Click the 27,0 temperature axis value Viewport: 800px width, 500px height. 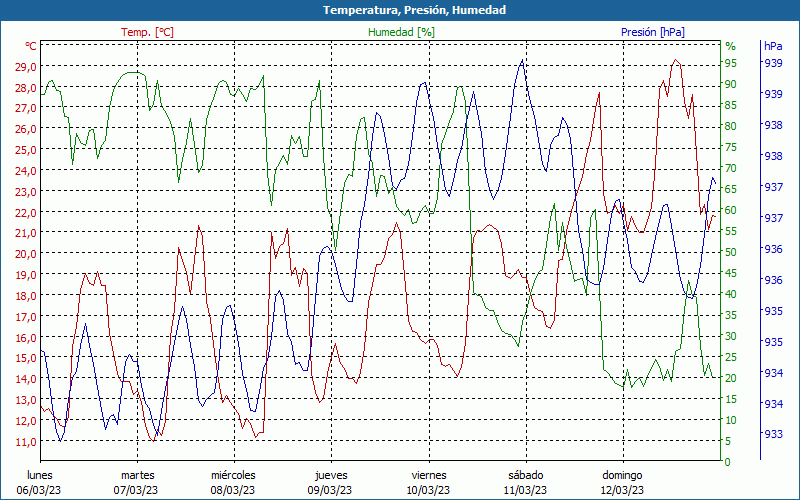tap(27, 108)
